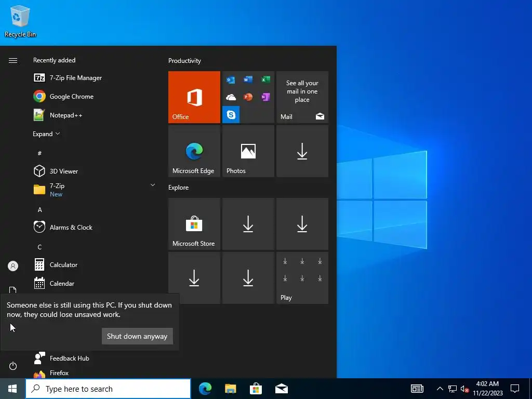Click the letter A section header
This screenshot has width=532, height=399.
pyautogui.click(x=39, y=210)
